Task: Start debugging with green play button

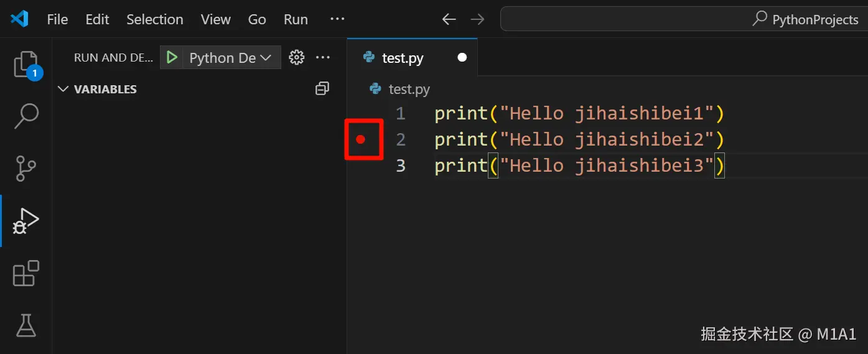Action: (172, 57)
